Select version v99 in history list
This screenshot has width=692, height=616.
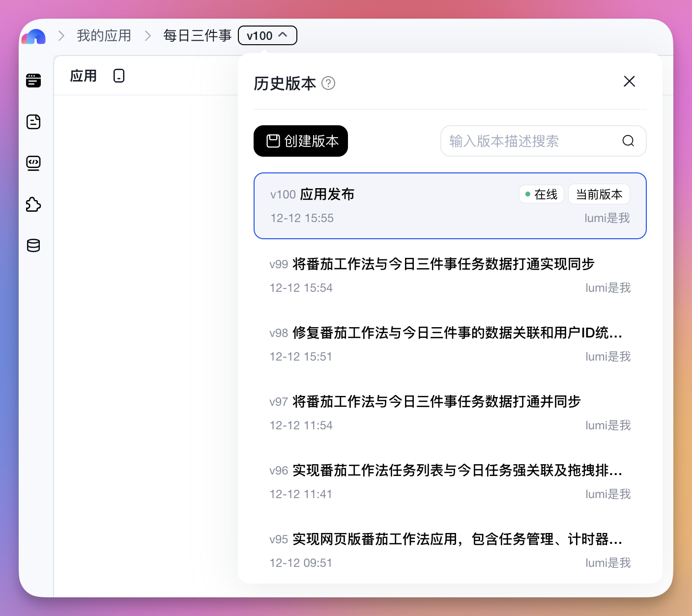450,275
